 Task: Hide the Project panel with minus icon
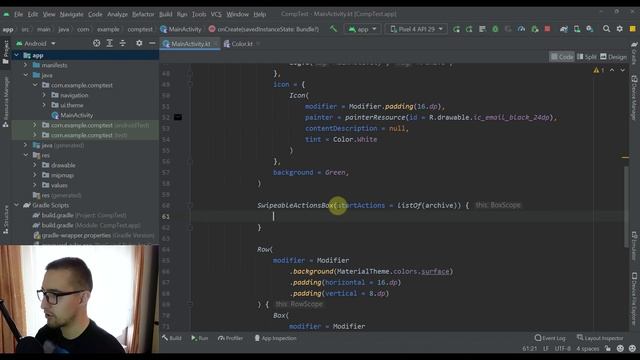[x=152, y=43]
